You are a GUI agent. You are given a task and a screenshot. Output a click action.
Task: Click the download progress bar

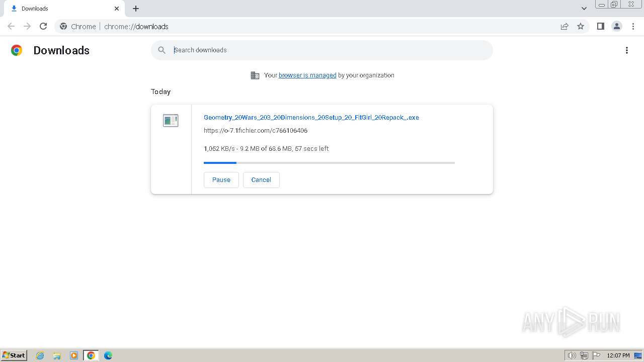pos(329,163)
